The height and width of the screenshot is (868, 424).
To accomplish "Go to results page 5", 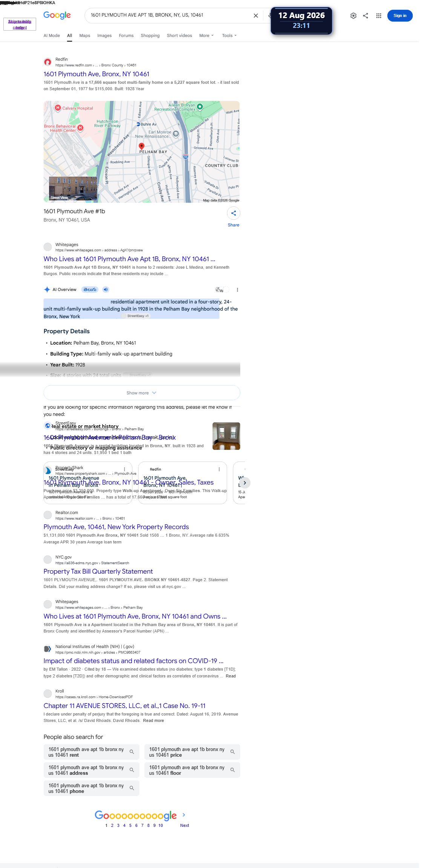I will click(130, 825).
